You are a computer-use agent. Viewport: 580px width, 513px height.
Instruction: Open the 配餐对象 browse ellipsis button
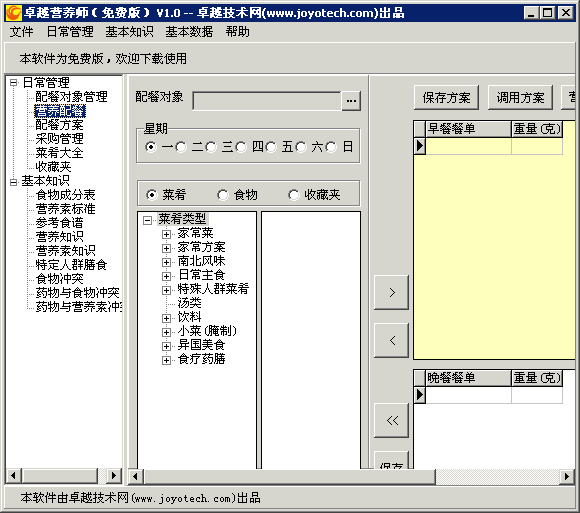click(x=351, y=100)
